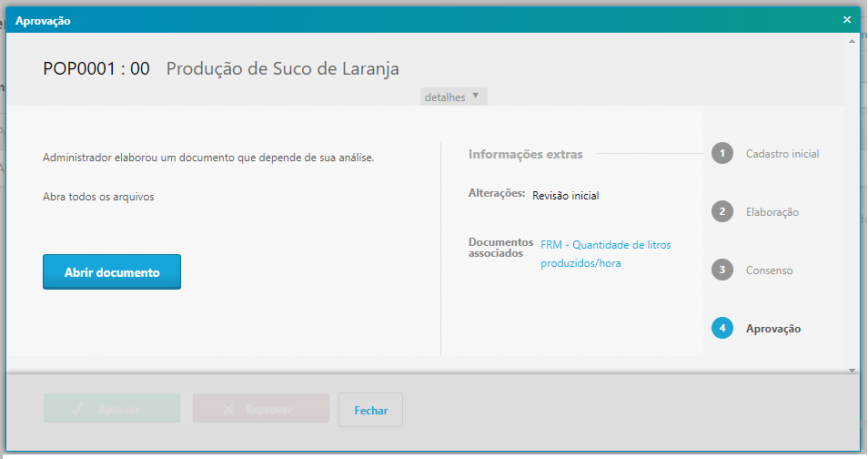The width and height of the screenshot is (868, 459).
Task: Click the POP0001 : 00 document code
Action: coord(96,68)
